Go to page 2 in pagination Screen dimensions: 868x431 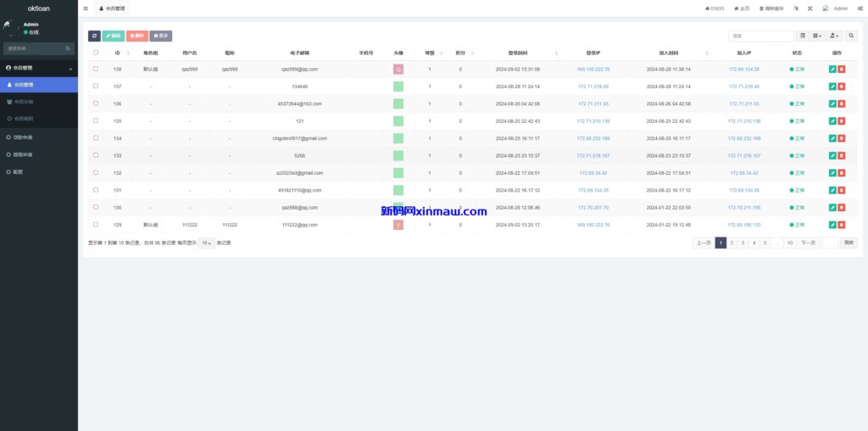point(732,243)
